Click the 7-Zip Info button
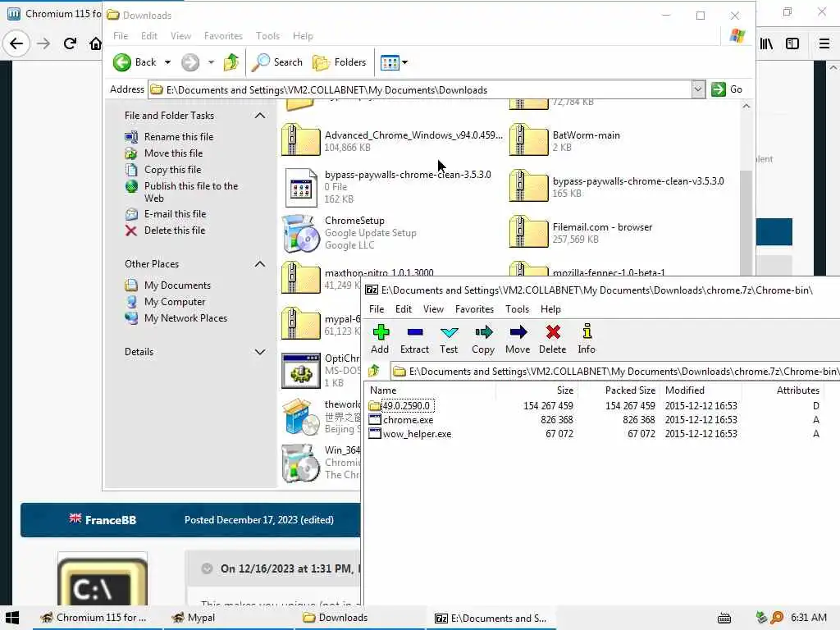The height and width of the screenshot is (630, 840). point(587,339)
